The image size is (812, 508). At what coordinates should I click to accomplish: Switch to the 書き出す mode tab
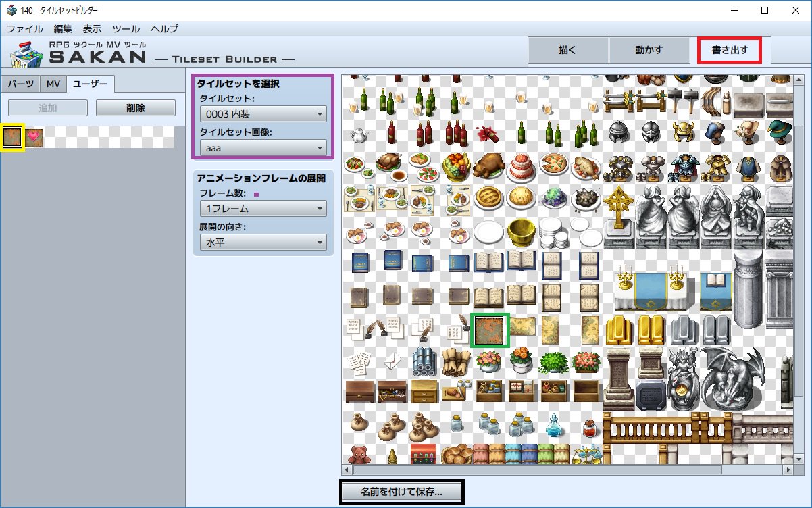click(730, 50)
